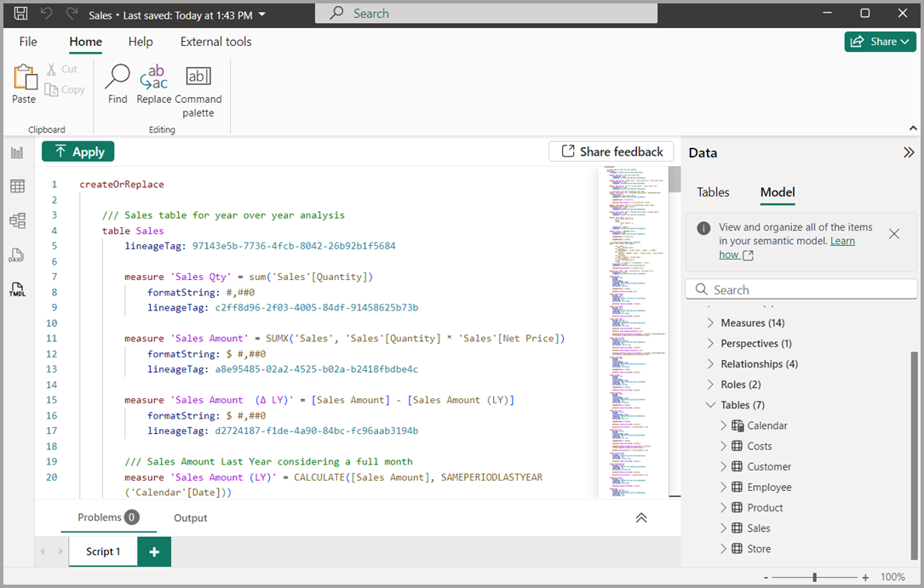924x588 pixels.
Task: Open the Replace tool
Action: 153,84
